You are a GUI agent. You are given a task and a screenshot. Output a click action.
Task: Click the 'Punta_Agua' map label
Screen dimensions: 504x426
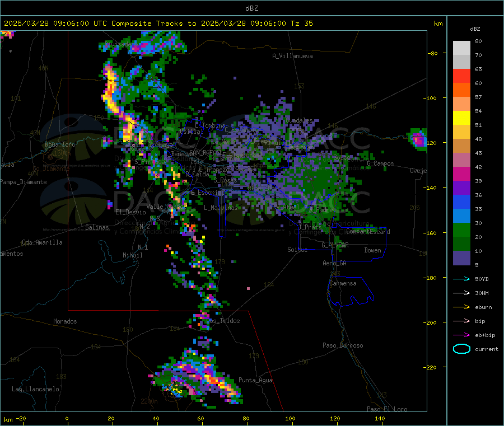255,380
